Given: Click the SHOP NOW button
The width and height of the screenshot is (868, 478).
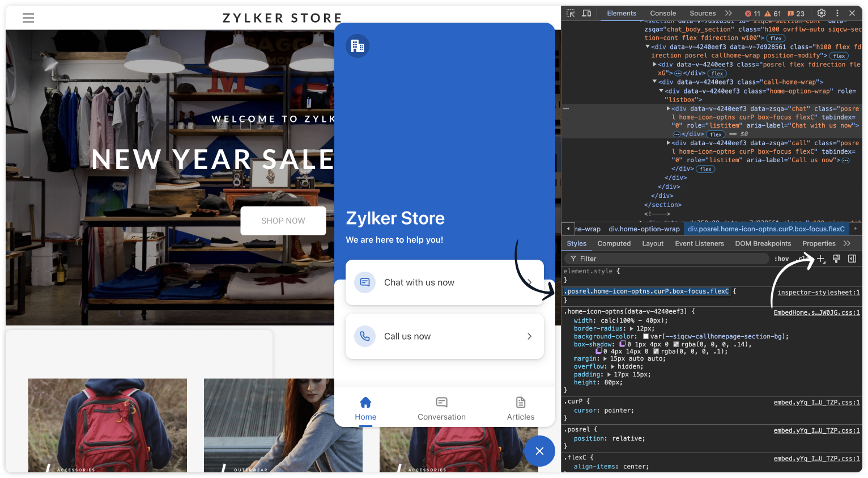Looking at the screenshot, I should point(283,221).
